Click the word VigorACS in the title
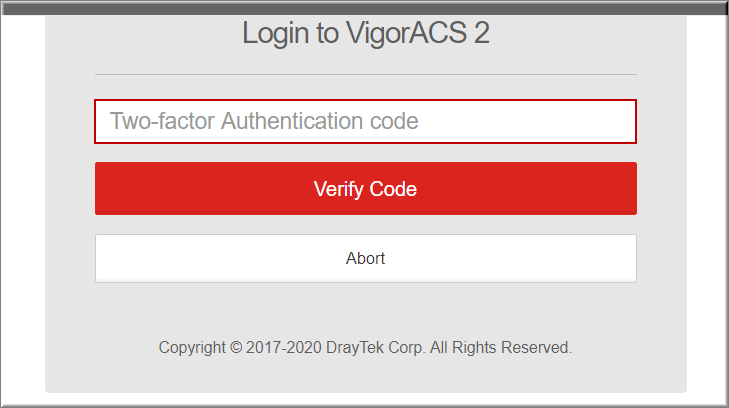729x408 pixels. (x=406, y=33)
